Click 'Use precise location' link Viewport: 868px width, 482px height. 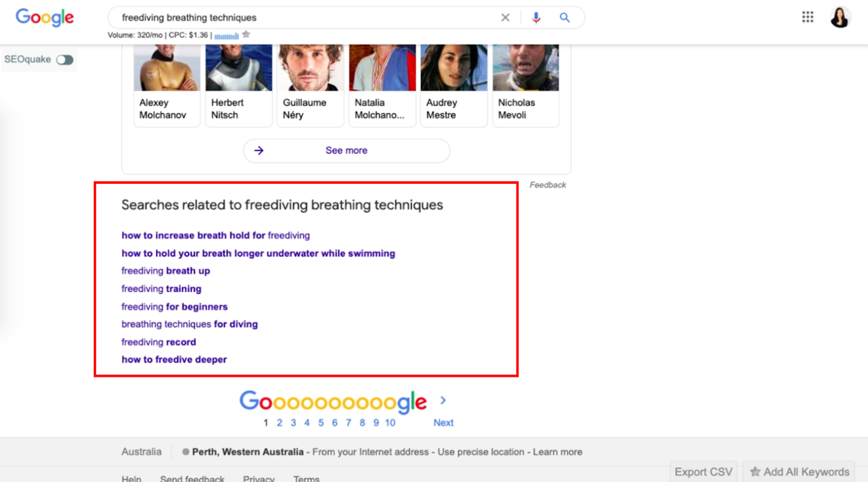(481, 452)
